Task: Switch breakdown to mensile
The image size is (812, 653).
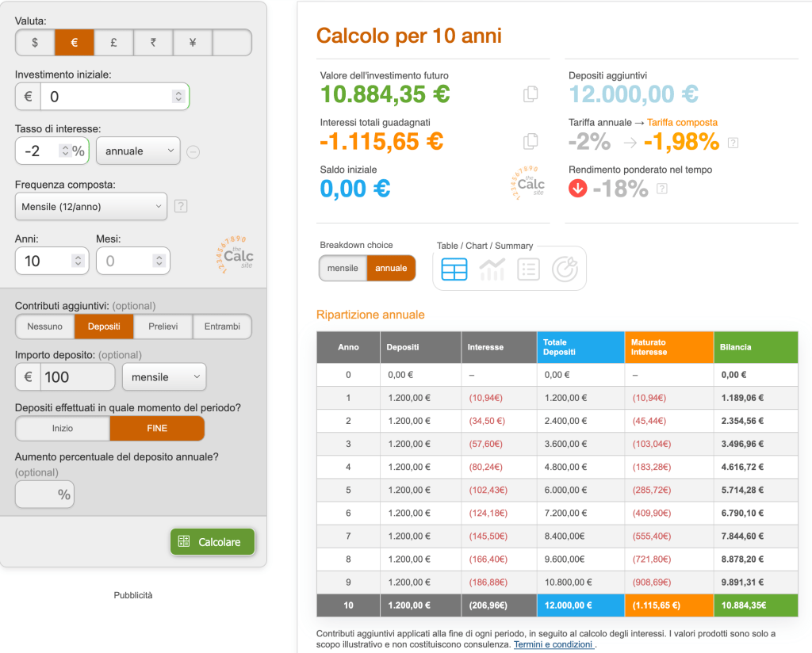Action: 343,268
